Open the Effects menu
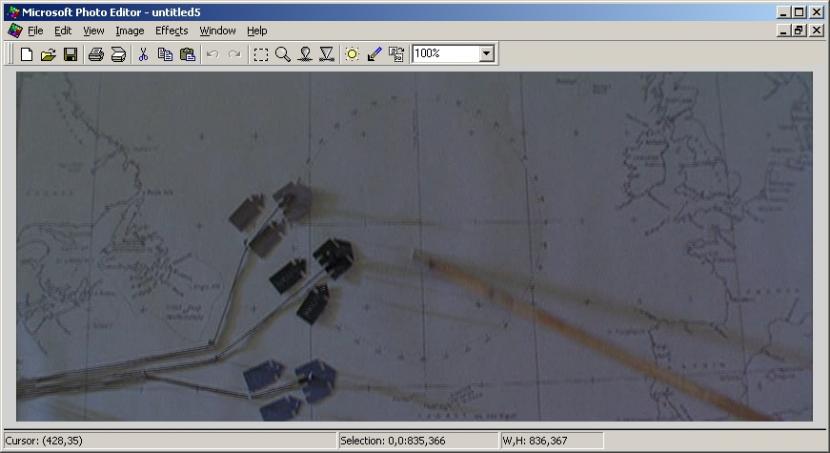The height and width of the screenshot is (453, 830). pyautogui.click(x=171, y=31)
